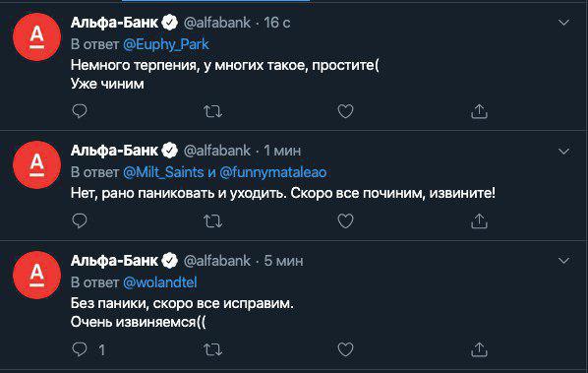
Task: Share the tweet posted 5 minutes ago
Action: (x=479, y=349)
